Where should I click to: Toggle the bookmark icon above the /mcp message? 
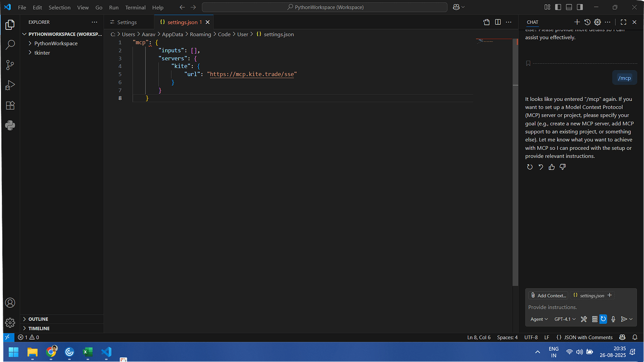point(528,63)
